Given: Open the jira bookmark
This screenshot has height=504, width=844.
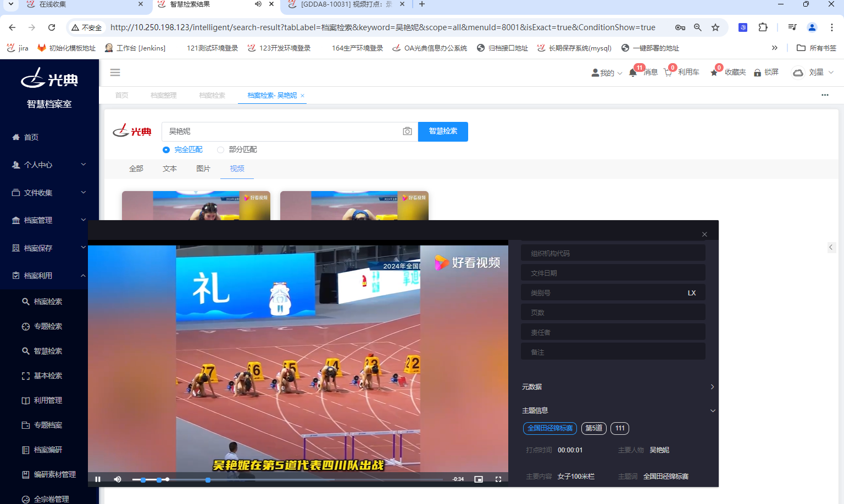Looking at the screenshot, I should (18, 48).
